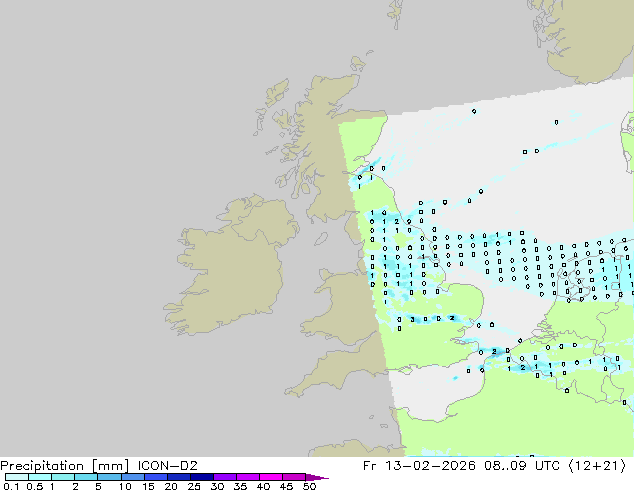Click the 'Precipitation [mm]' title label

[64, 465]
